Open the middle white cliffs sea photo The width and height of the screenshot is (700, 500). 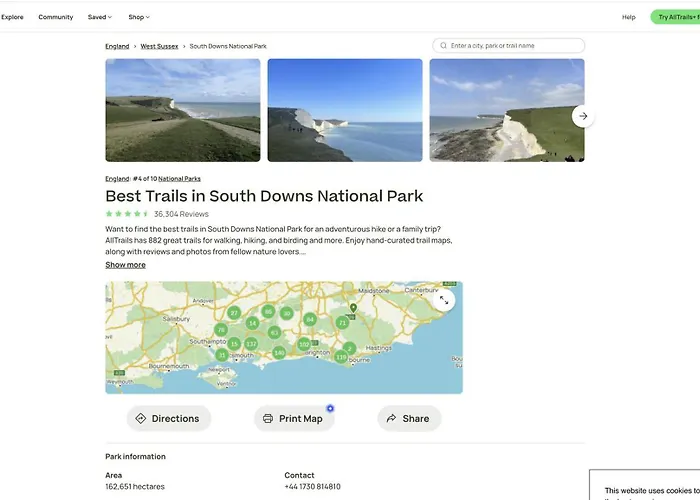[x=345, y=110]
